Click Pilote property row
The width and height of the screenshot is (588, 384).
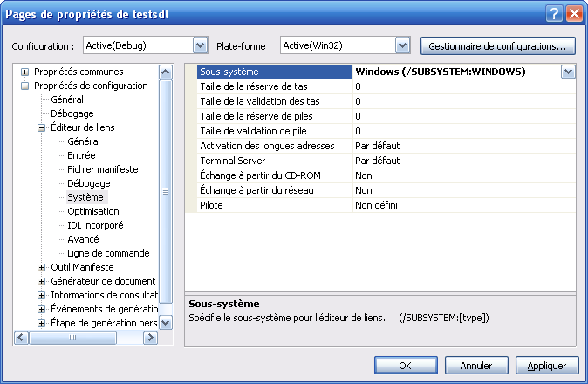point(386,205)
